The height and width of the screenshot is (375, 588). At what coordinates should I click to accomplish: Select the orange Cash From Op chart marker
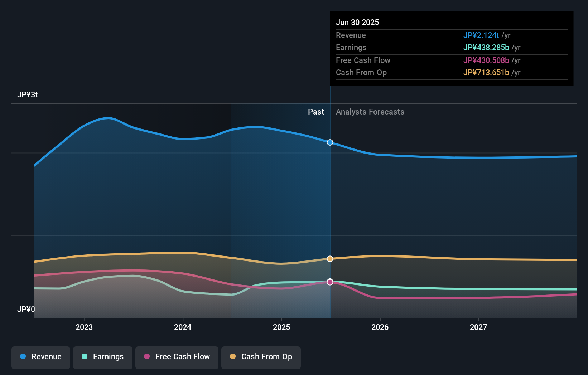pyautogui.click(x=330, y=258)
